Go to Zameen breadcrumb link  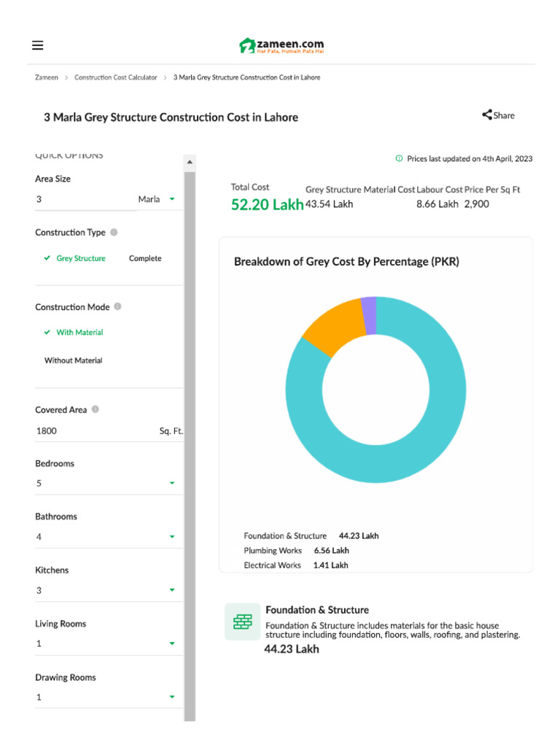(47, 77)
